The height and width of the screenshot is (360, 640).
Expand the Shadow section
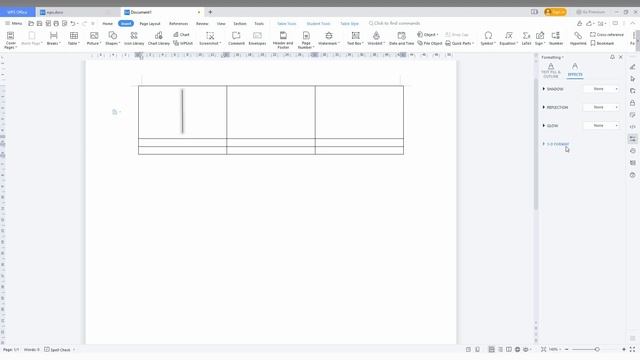pos(553,89)
